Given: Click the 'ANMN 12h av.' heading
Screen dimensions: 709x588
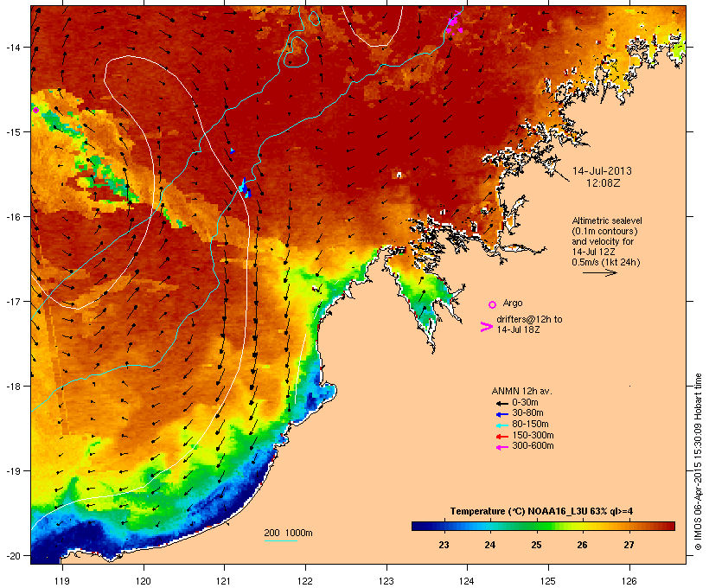Looking at the screenshot, I should coord(521,391).
